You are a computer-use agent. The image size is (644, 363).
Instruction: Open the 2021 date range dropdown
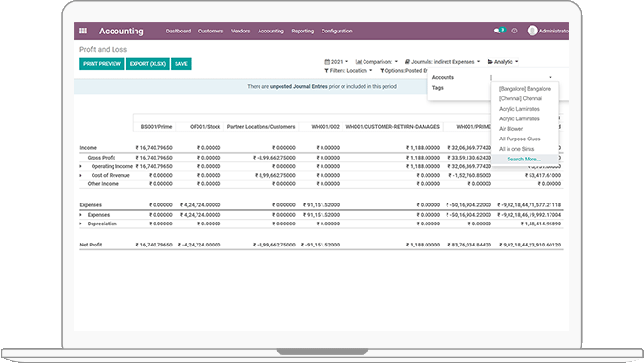337,62
